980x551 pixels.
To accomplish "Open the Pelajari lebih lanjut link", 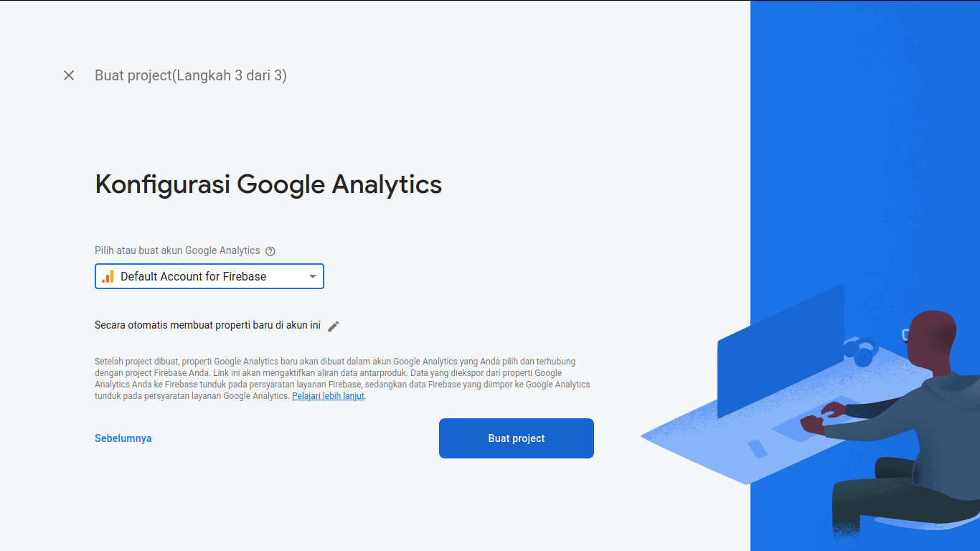I will 328,396.
